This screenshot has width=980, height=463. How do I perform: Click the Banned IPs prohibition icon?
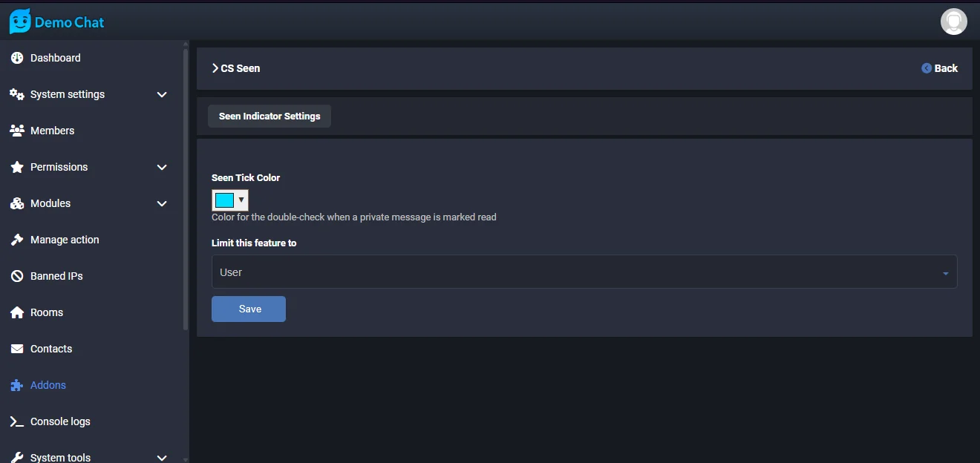point(17,276)
